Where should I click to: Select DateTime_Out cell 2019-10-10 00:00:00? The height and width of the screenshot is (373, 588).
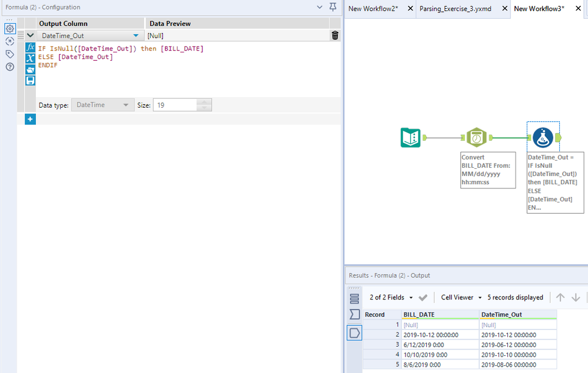[x=518, y=355]
